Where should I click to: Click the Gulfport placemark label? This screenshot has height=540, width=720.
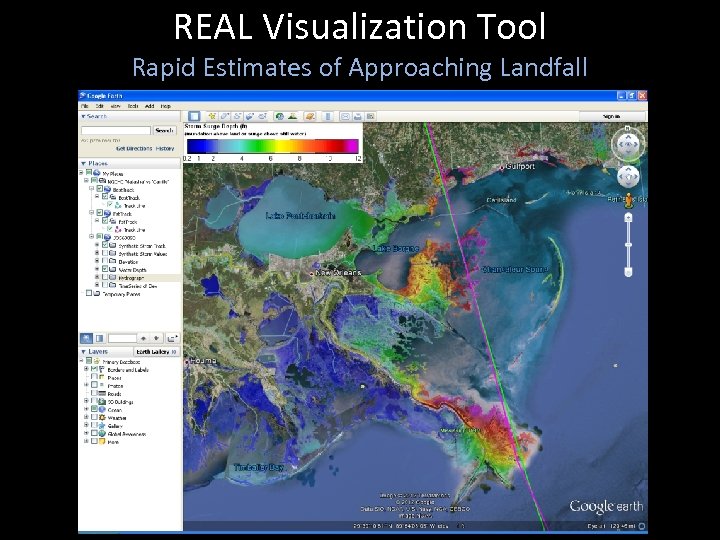point(520,166)
